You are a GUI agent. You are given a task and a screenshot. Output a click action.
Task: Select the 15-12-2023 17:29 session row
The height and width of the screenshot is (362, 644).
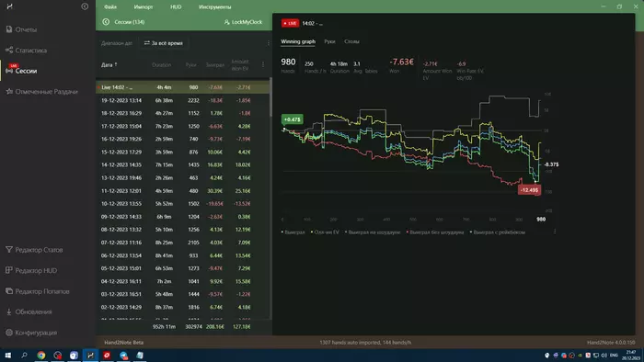click(183, 153)
